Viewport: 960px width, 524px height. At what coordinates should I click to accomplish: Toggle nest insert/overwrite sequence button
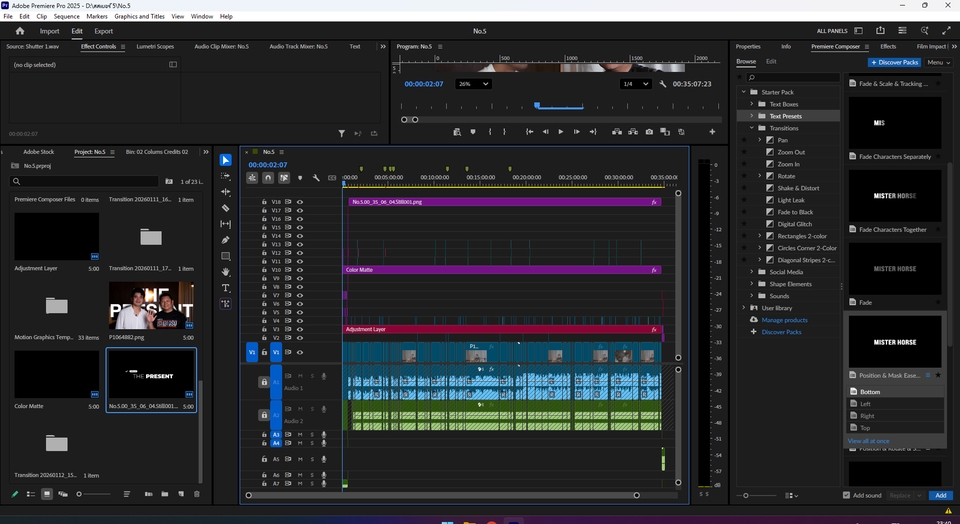[252, 178]
